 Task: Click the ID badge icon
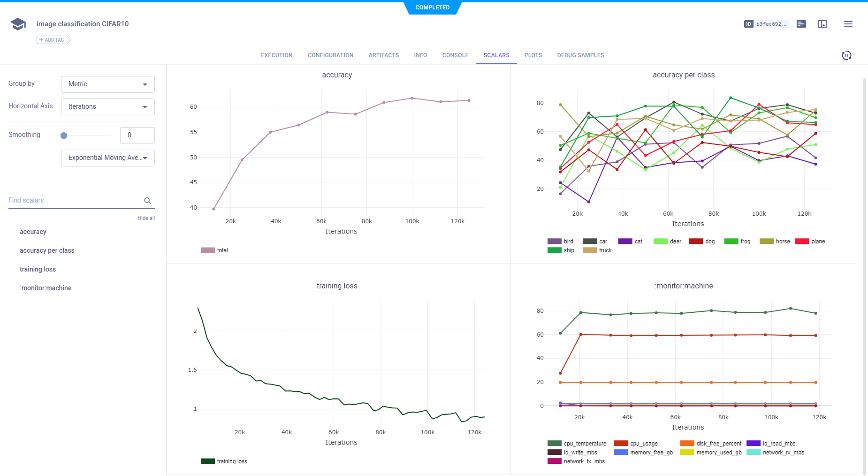tap(749, 24)
